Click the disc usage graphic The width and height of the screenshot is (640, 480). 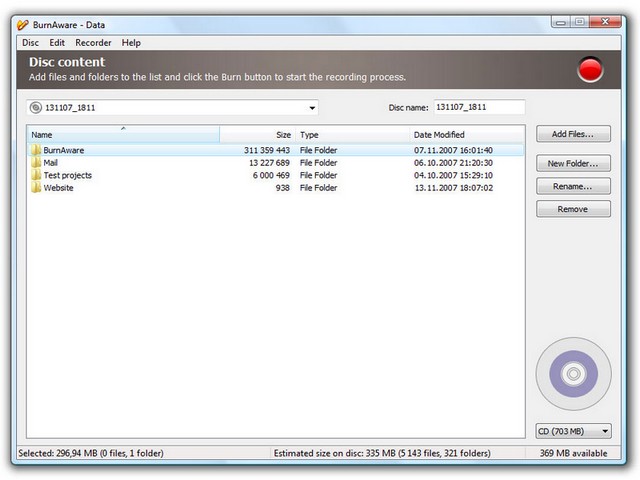[x=573, y=373]
